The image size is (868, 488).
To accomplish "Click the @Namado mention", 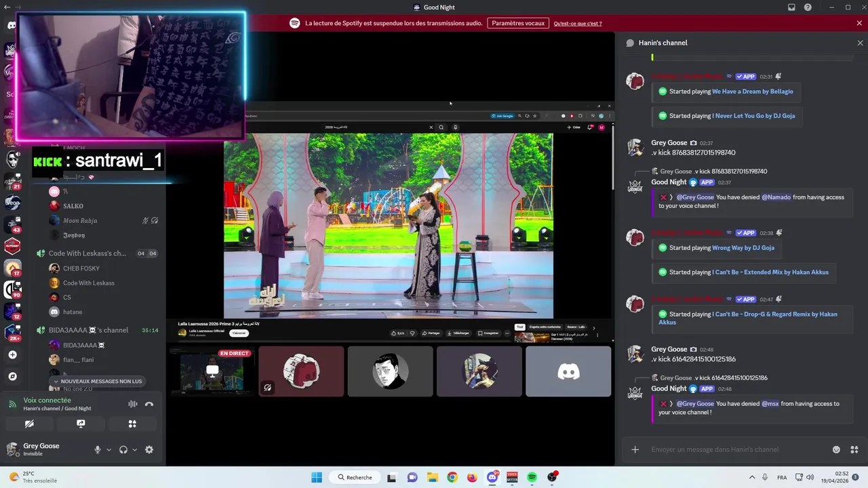I will (x=776, y=197).
